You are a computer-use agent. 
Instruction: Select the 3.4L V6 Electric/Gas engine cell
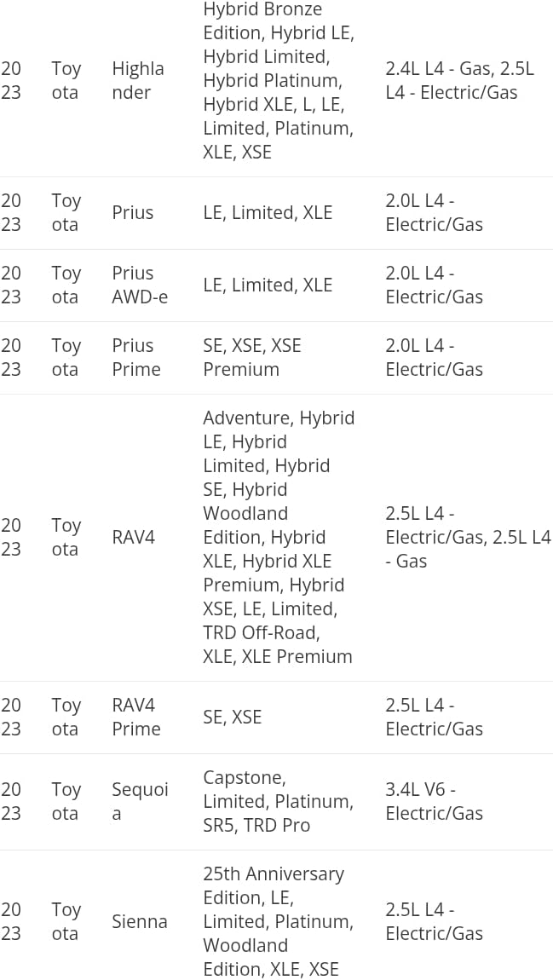434,801
